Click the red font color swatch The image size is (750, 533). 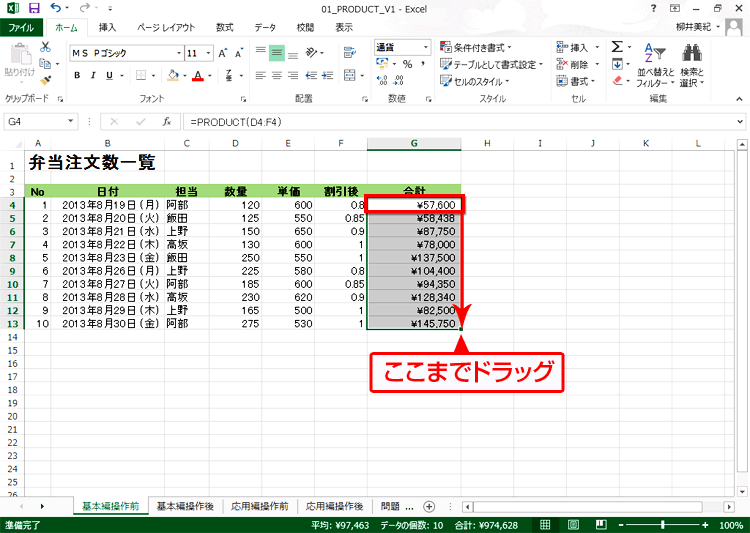(198, 76)
